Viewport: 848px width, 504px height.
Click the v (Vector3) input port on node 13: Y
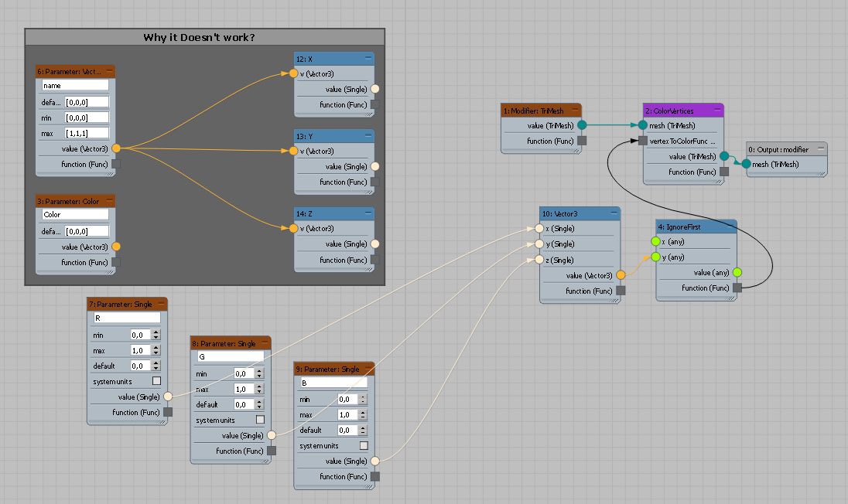pyautogui.click(x=293, y=151)
